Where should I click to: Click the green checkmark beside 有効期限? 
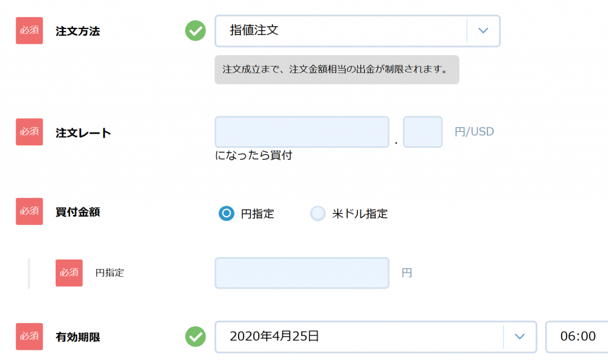[195, 337]
